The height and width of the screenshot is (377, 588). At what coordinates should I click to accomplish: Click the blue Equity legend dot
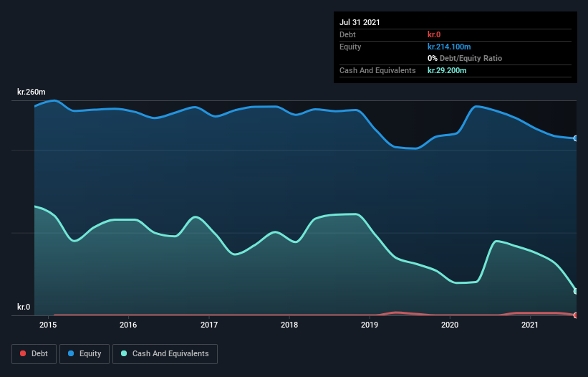(x=71, y=353)
